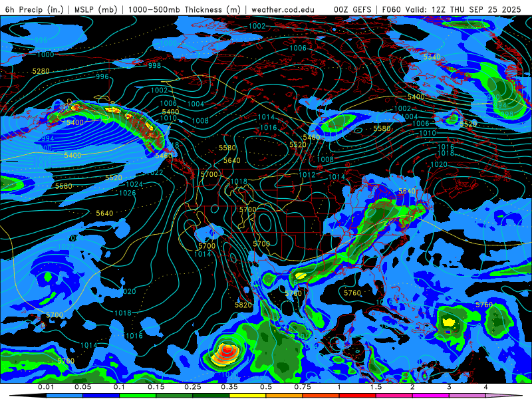This screenshot has width=532, height=399.
Task: Click the '00Z GEFS' model run label
Action: point(353,9)
